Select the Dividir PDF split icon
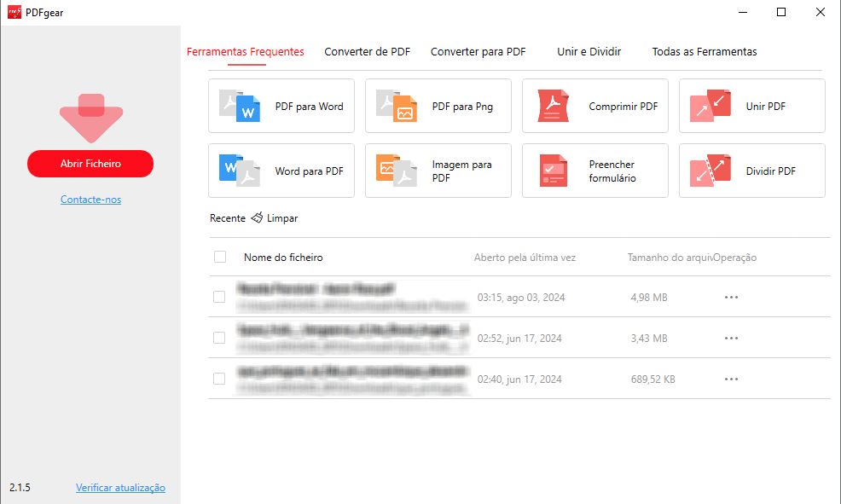841x504 pixels. [710, 171]
